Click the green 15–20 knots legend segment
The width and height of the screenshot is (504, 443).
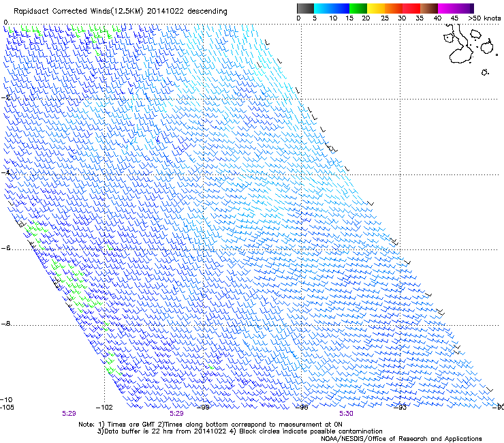pyautogui.click(x=358, y=8)
